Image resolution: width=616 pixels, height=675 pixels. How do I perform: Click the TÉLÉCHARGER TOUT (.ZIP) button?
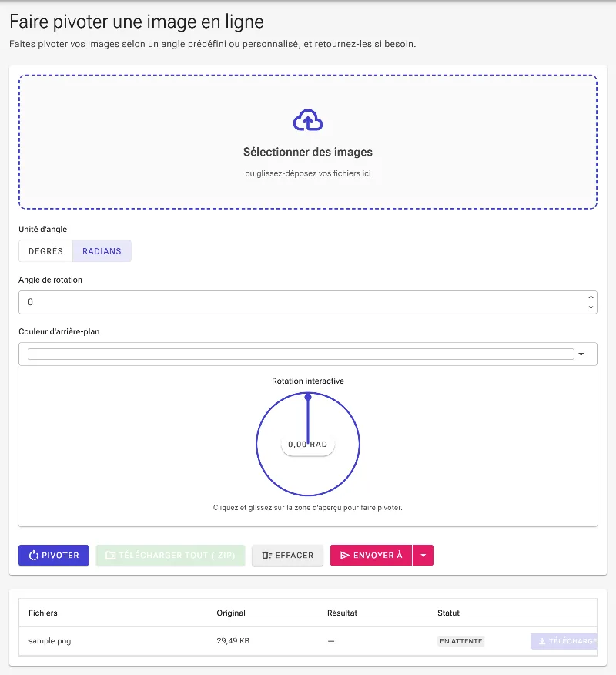[170, 556]
